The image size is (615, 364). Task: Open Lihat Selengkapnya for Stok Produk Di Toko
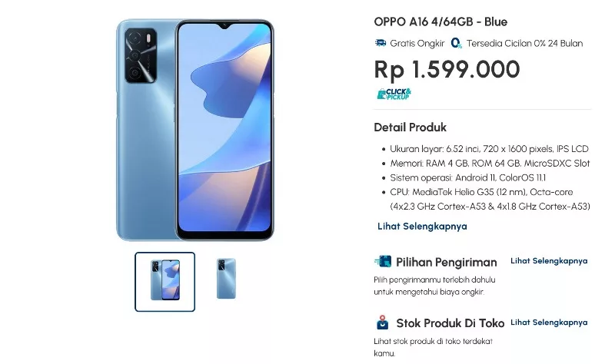[549, 323]
